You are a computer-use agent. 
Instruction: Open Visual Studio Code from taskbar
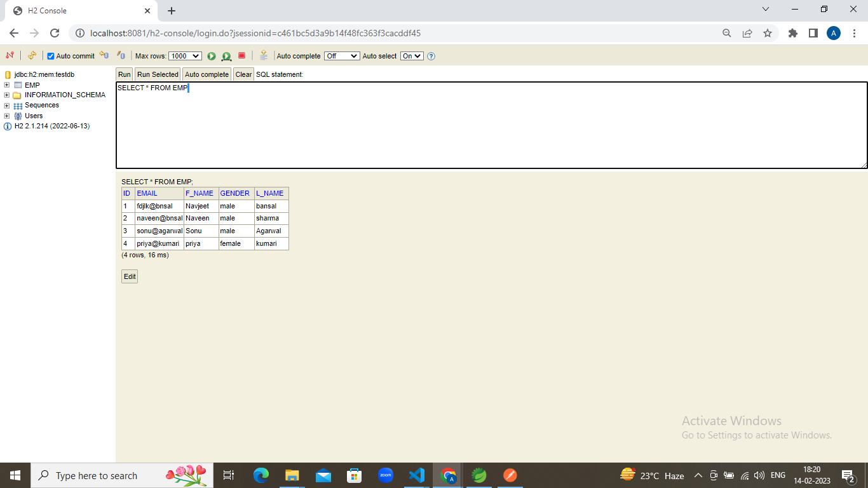tap(417, 475)
